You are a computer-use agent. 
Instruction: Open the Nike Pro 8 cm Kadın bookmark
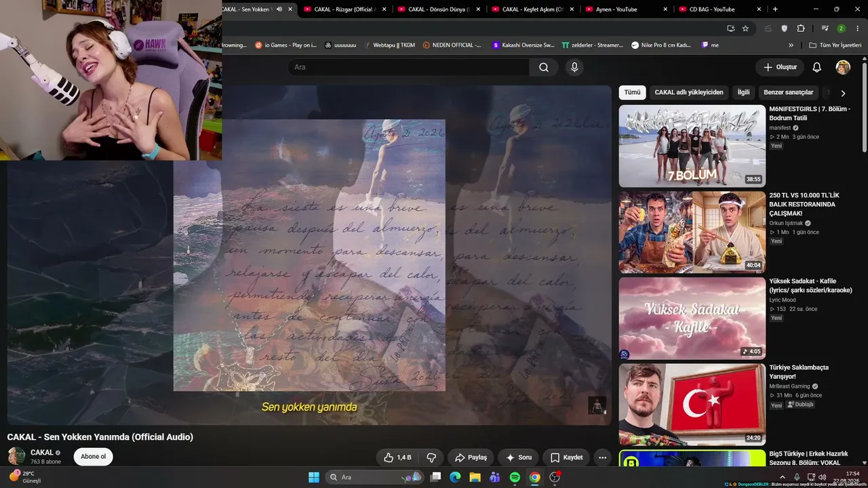pyautogui.click(x=661, y=45)
